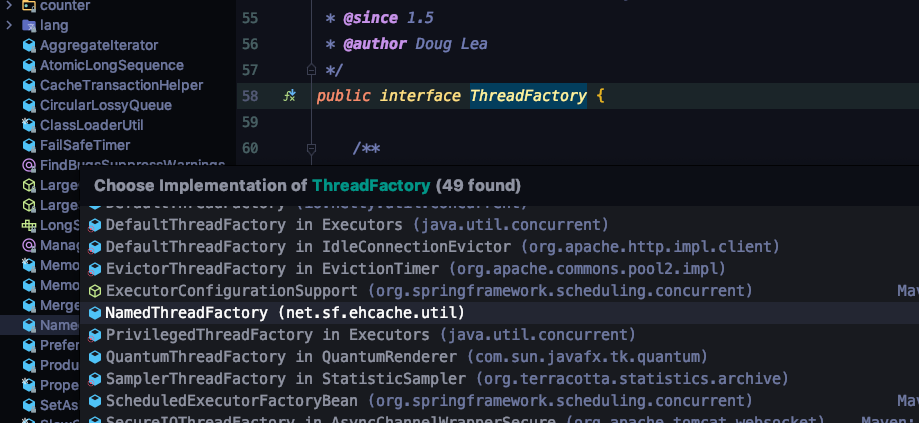Viewport: 919px width, 423px height.
Task: Click the class icon beside CircularLossyQueue
Action: point(29,105)
